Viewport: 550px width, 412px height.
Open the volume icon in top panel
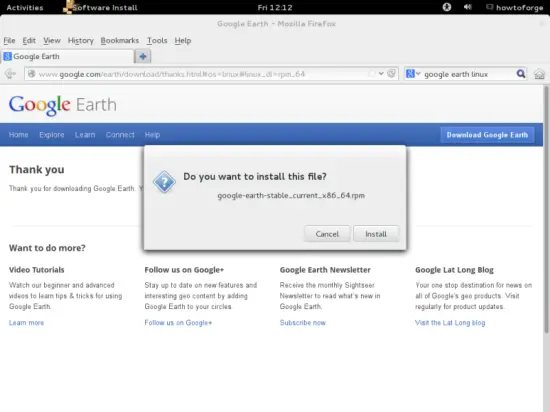tap(467, 7)
